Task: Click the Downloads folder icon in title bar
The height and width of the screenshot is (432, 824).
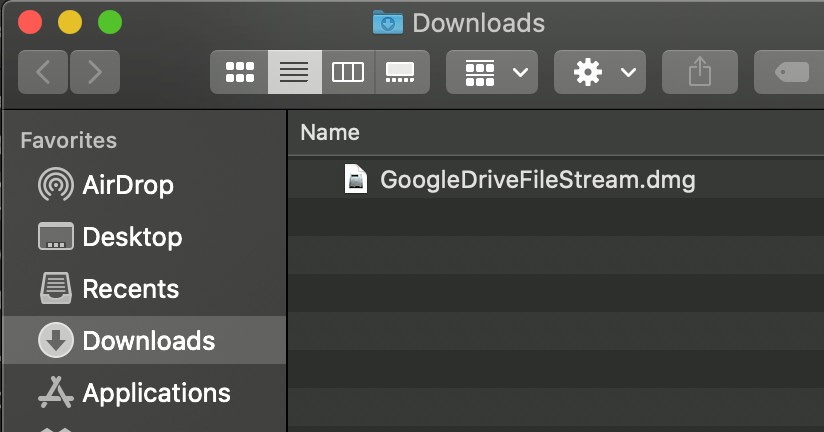Action: [x=386, y=22]
